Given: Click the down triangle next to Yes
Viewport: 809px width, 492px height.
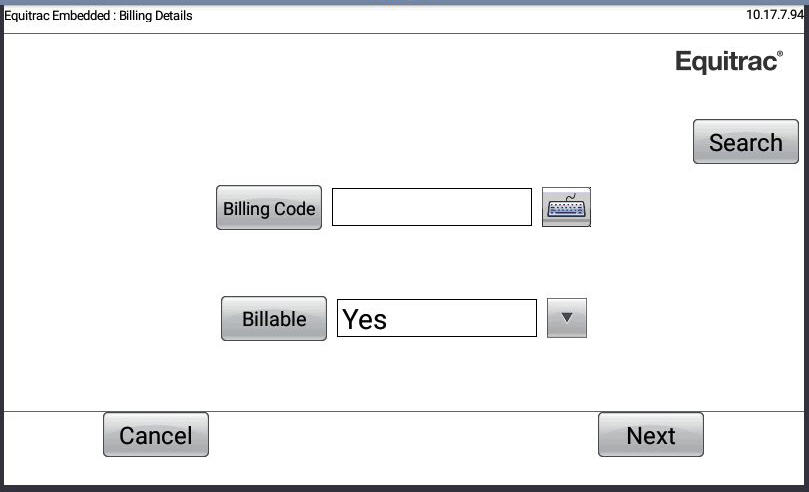Looking at the screenshot, I should [x=567, y=318].
